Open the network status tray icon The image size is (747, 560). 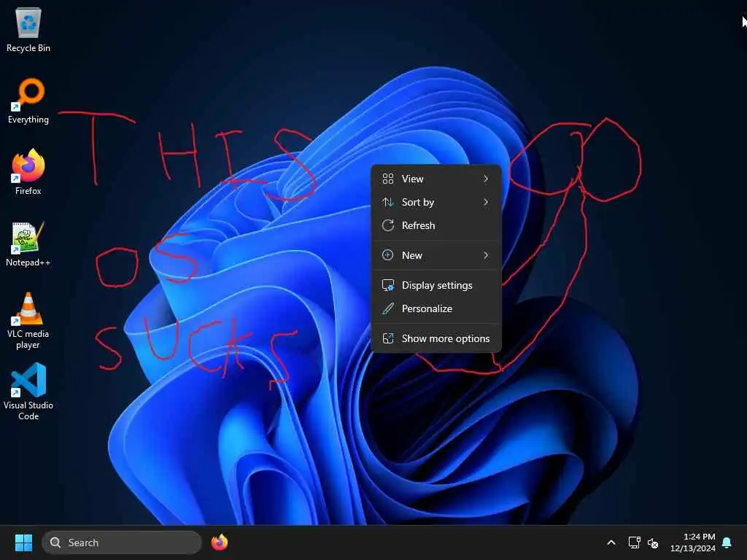tap(634, 542)
